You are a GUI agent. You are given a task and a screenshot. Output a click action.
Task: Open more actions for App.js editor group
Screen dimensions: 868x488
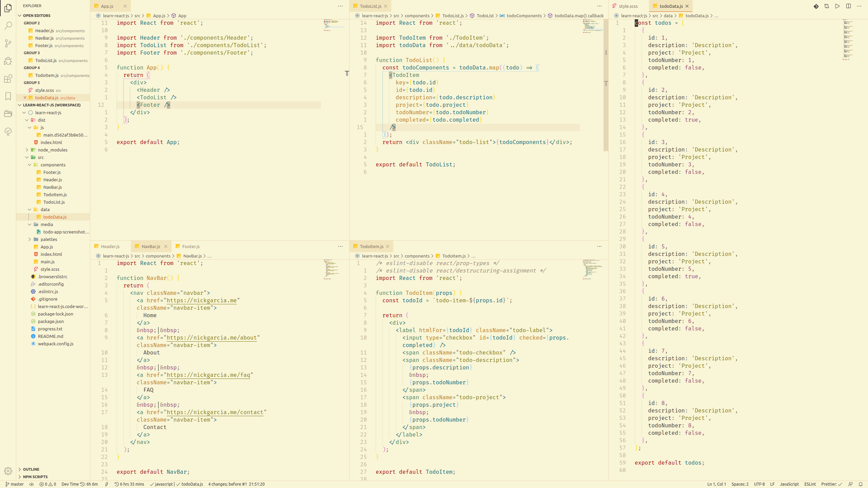click(340, 6)
